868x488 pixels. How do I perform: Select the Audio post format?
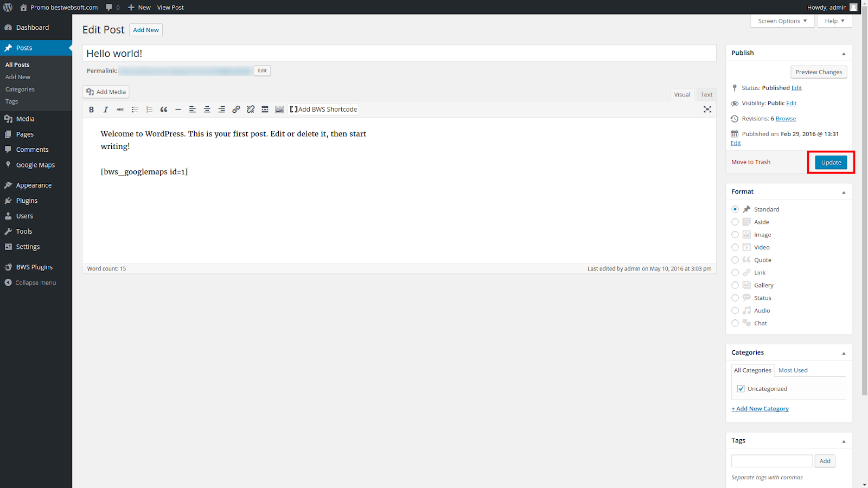click(735, 311)
